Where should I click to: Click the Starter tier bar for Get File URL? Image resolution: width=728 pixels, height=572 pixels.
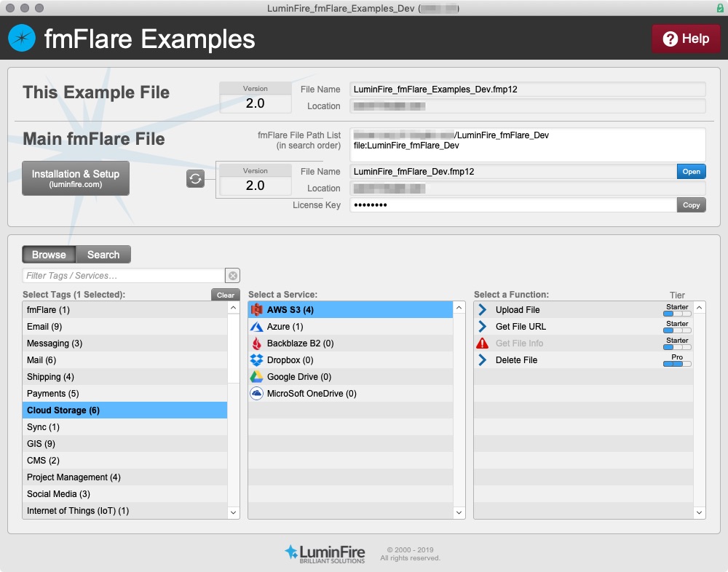click(677, 330)
